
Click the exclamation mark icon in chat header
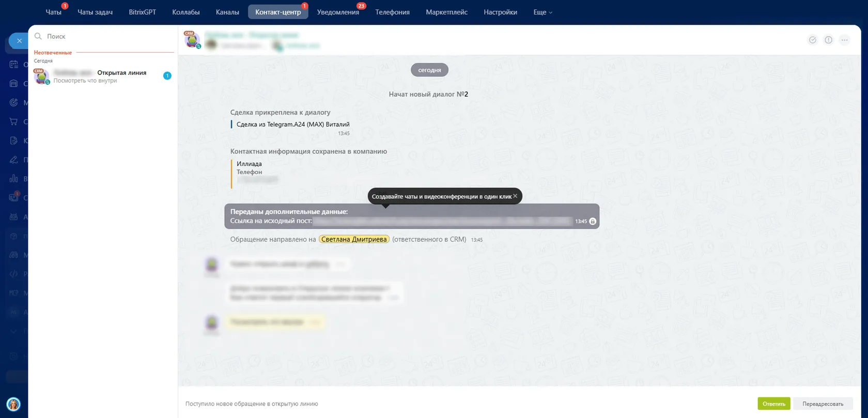[829, 40]
